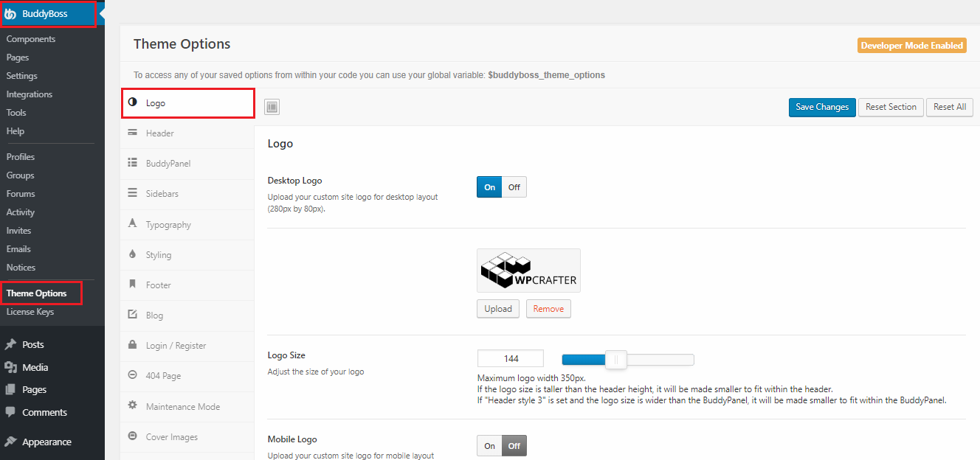Screen dimensions: 980x460
Task: Open Components in BuddyBoss menu
Action: tap(31, 39)
